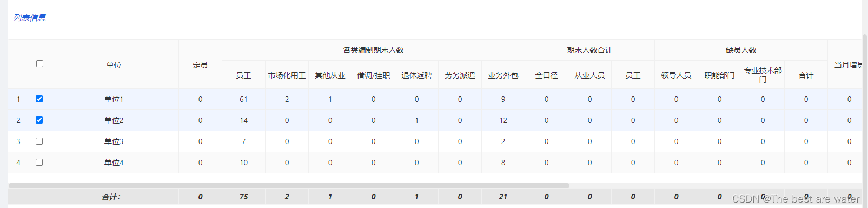
Task: Click the 业务外包 value 9 in 单位1 row
Action: [503, 99]
